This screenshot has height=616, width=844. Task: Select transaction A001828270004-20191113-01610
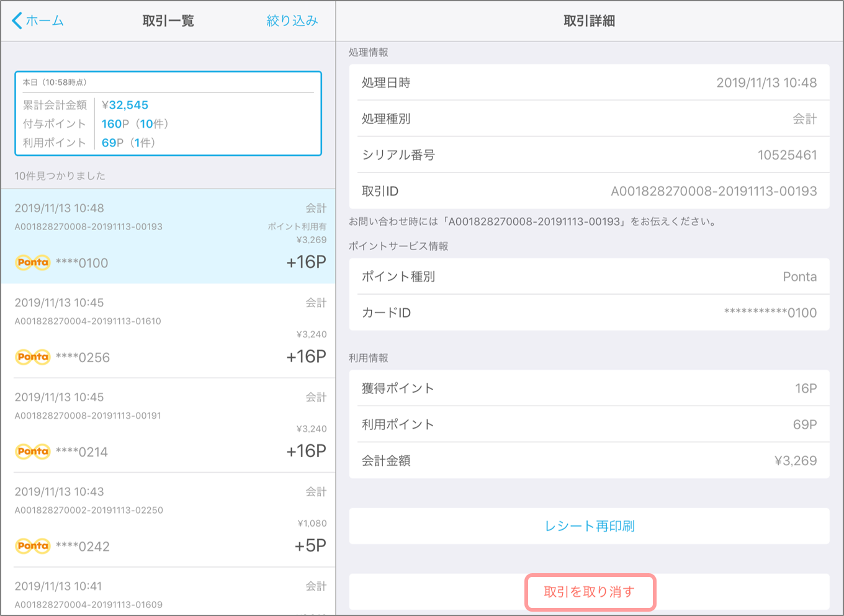[168, 331]
